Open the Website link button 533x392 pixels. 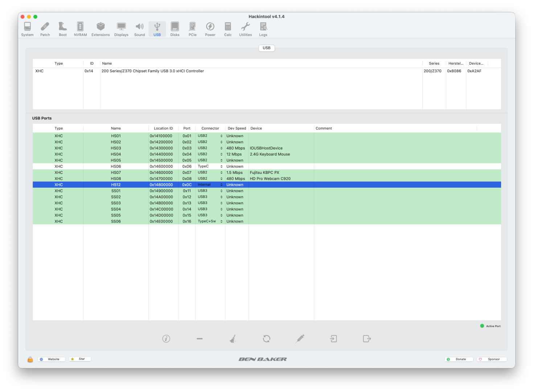pos(52,359)
